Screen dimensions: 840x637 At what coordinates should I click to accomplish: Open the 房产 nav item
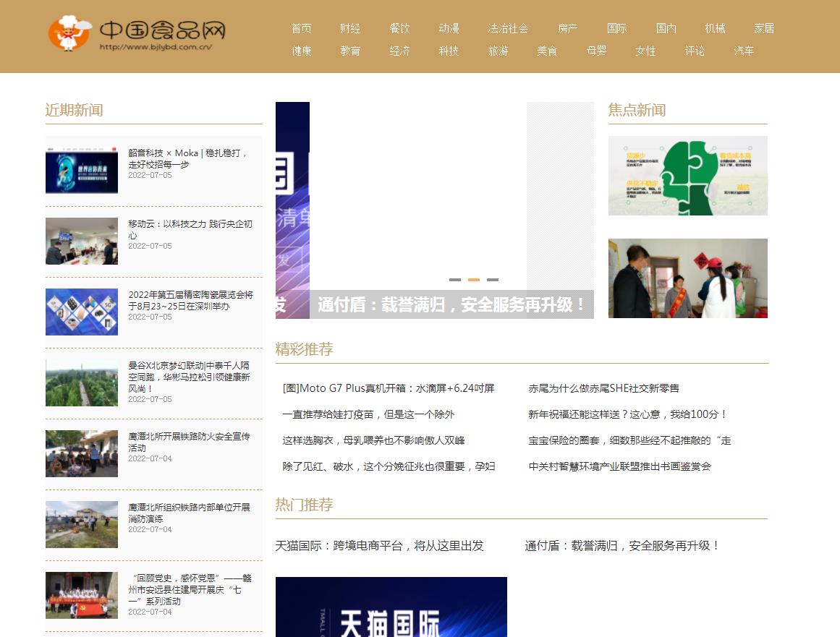(x=567, y=28)
